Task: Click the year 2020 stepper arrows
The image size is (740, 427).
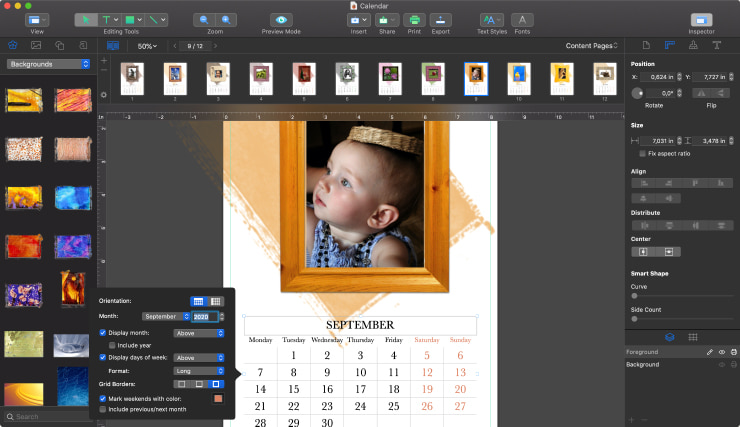Action: [x=222, y=317]
